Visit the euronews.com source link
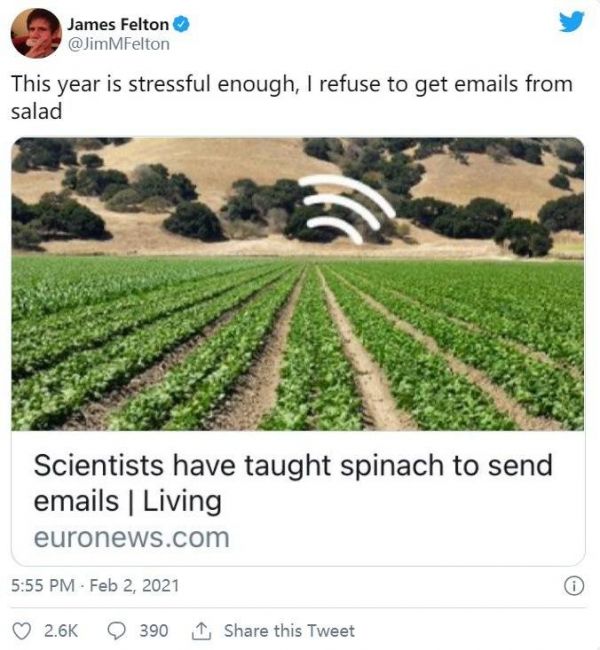This screenshot has height=650, width=600. (131, 537)
